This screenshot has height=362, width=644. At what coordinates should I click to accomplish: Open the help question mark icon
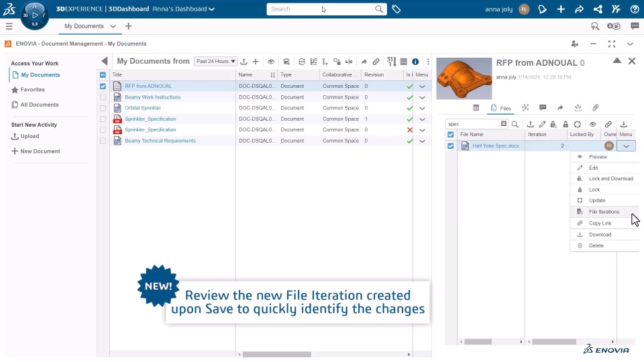635,9
